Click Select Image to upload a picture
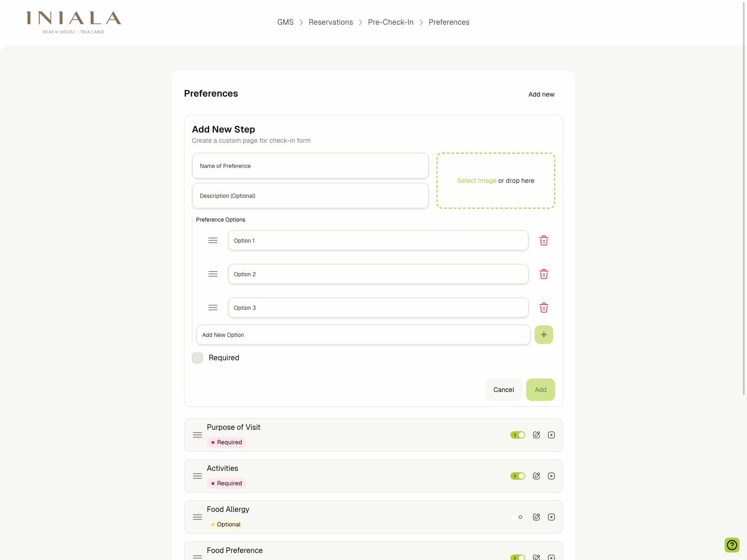This screenshot has height=560, width=747. (x=477, y=181)
